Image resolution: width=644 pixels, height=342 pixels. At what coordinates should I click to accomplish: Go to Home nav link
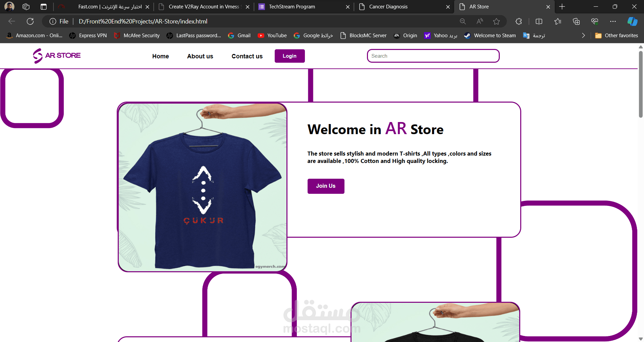click(161, 56)
